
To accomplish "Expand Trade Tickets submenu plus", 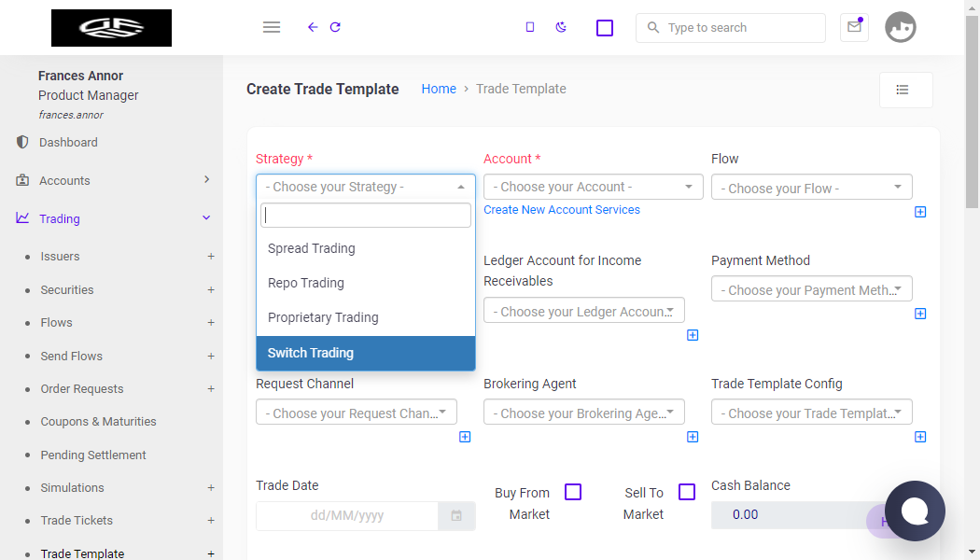I will tap(211, 521).
